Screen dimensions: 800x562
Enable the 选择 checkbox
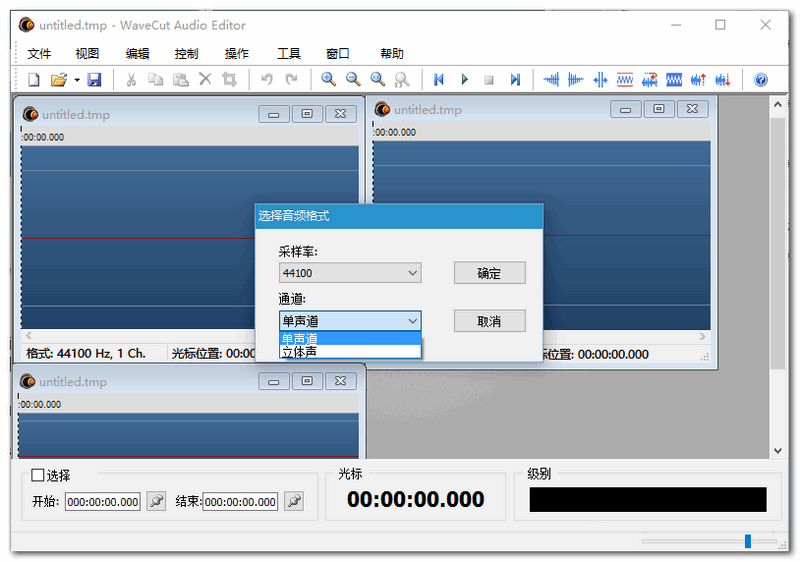(38, 475)
